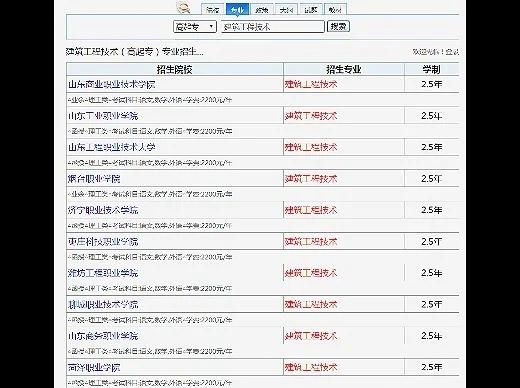
Task: Select the highlighted 专业 tab
Action: click(237, 9)
